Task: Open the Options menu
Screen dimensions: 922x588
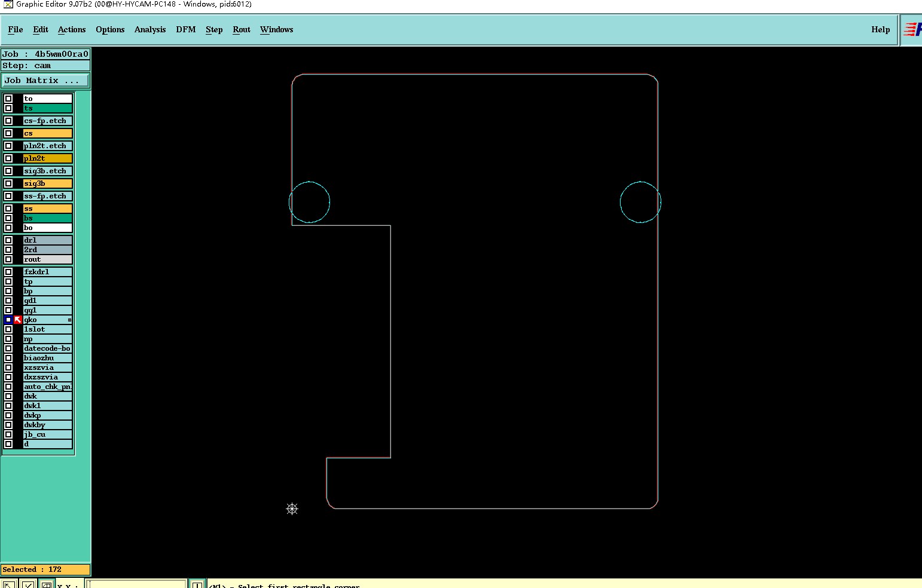Action: coord(110,29)
